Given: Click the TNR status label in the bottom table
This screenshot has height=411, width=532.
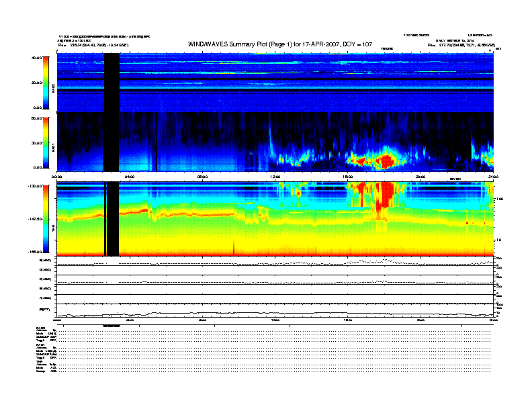Looking at the screenshot, I should tap(40, 361).
